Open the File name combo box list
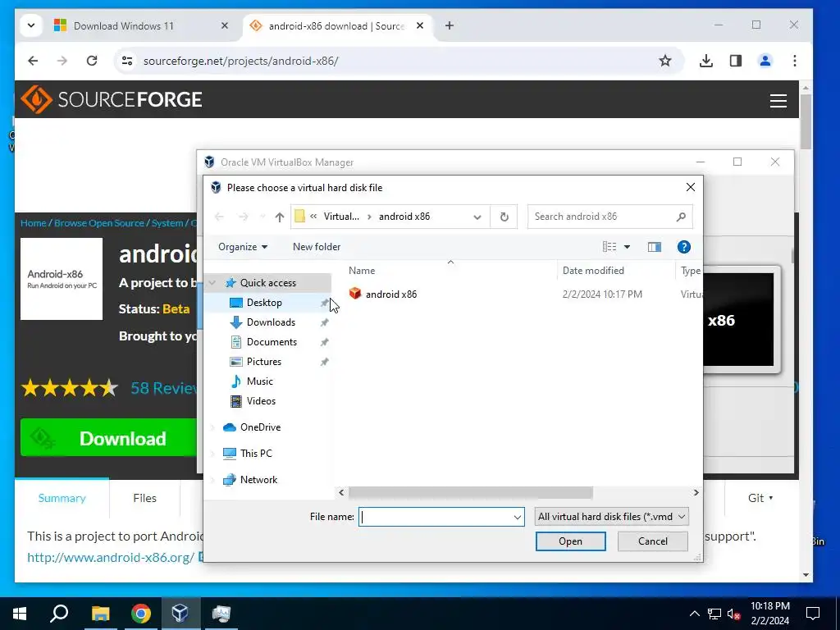Viewport: 840px width, 630px height. [517, 517]
